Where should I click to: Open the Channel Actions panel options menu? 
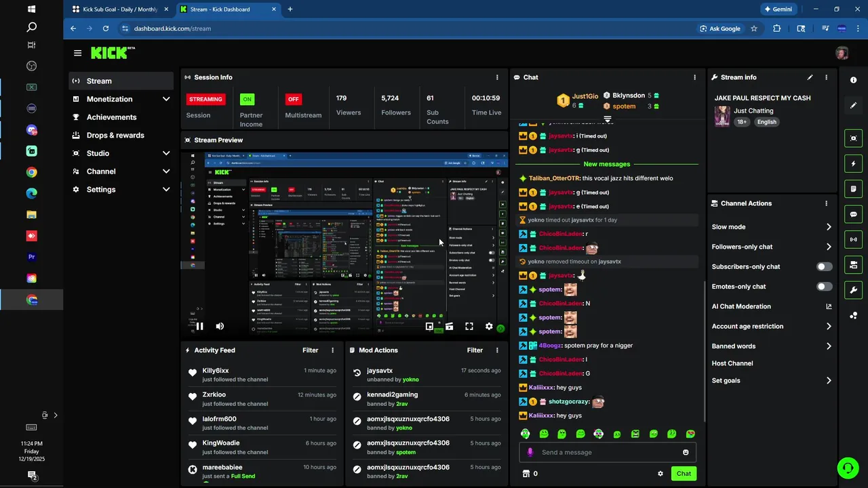click(x=826, y=203)
